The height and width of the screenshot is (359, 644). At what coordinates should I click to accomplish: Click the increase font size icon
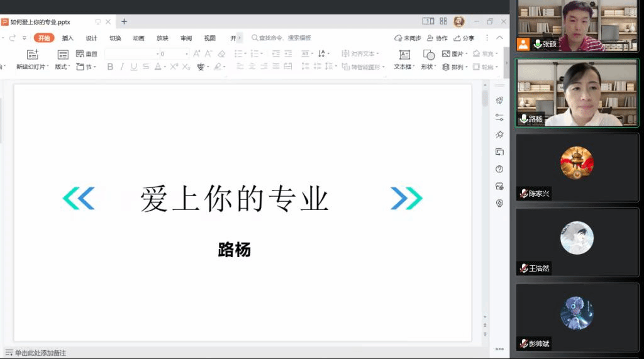(197, 54)
